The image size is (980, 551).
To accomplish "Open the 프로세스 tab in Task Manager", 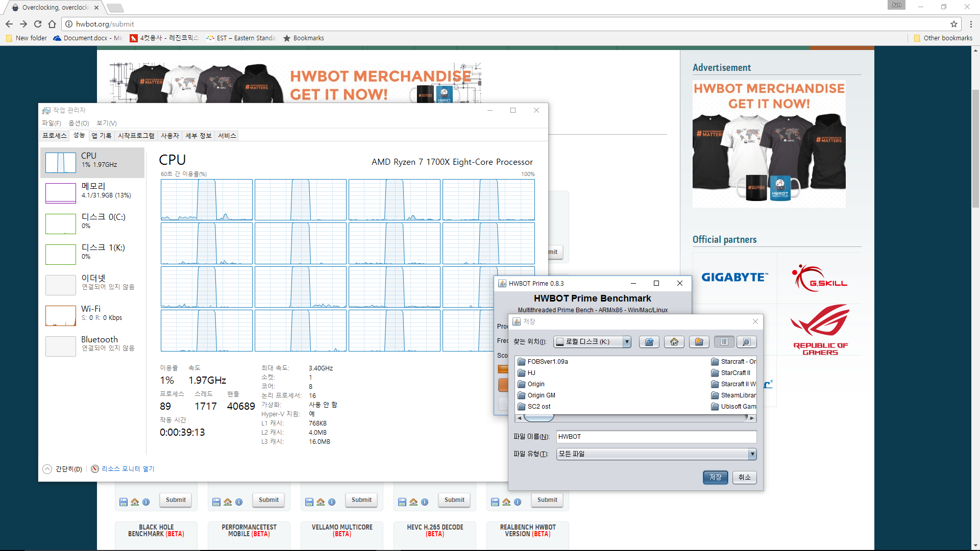I will [x=55, y=136].
